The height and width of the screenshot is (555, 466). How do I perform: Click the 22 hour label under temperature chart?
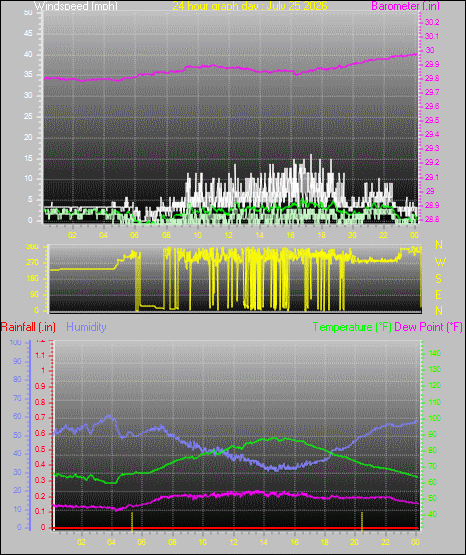coord(385,542)
